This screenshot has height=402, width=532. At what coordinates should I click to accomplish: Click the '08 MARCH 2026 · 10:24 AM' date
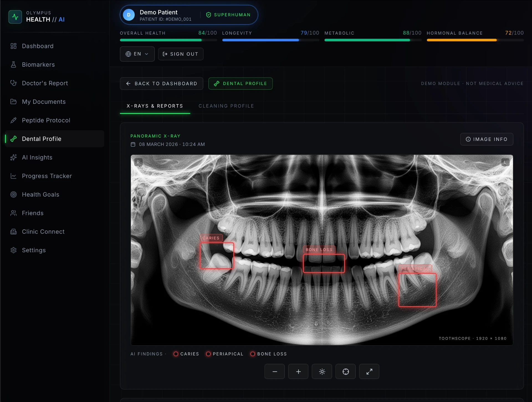(172, 144)
